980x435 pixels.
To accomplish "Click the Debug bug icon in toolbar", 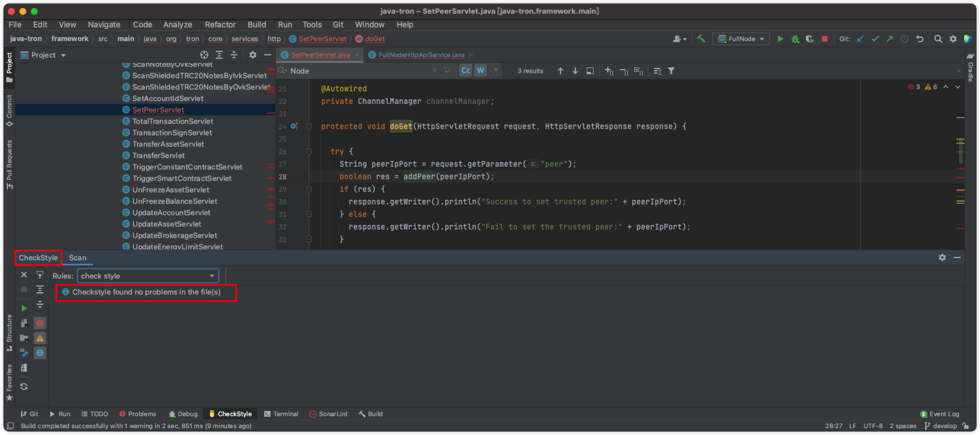I will [x=795, y=39].
